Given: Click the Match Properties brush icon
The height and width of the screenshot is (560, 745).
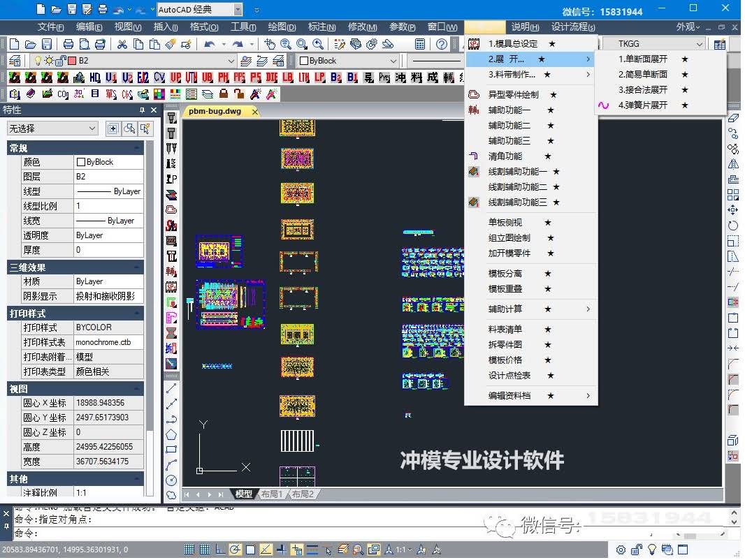Looking at the screenshot, I should pos(171,45).
